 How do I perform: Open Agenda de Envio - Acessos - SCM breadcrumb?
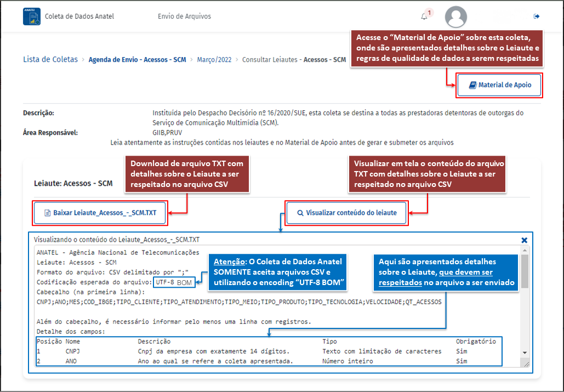tap(137, 60)
